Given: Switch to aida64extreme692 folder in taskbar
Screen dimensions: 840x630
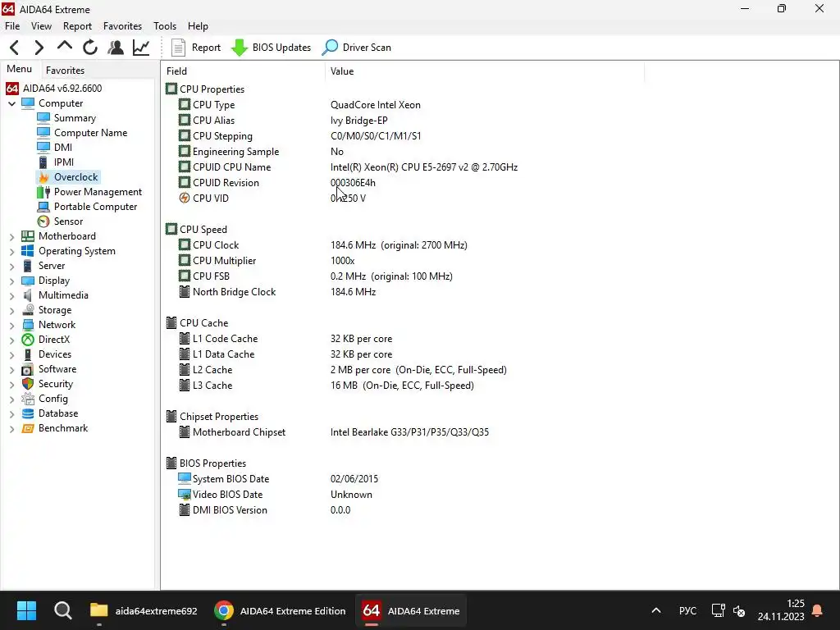Looking at the screenshot, I should point(144,610).
